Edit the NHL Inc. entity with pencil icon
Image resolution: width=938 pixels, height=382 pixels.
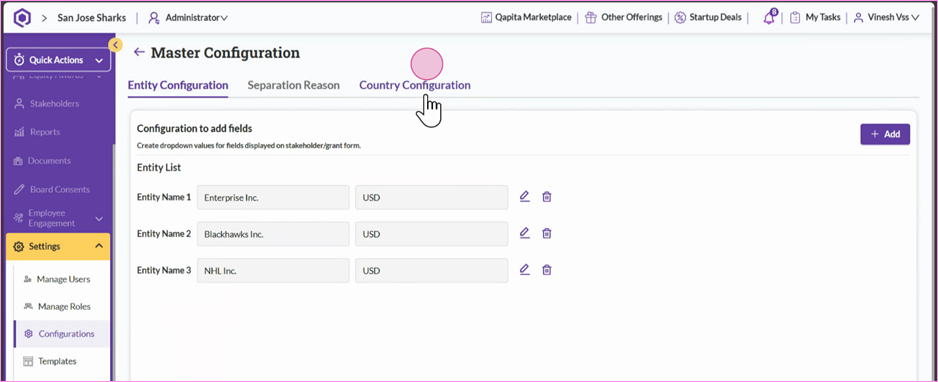tap(525, 270)
